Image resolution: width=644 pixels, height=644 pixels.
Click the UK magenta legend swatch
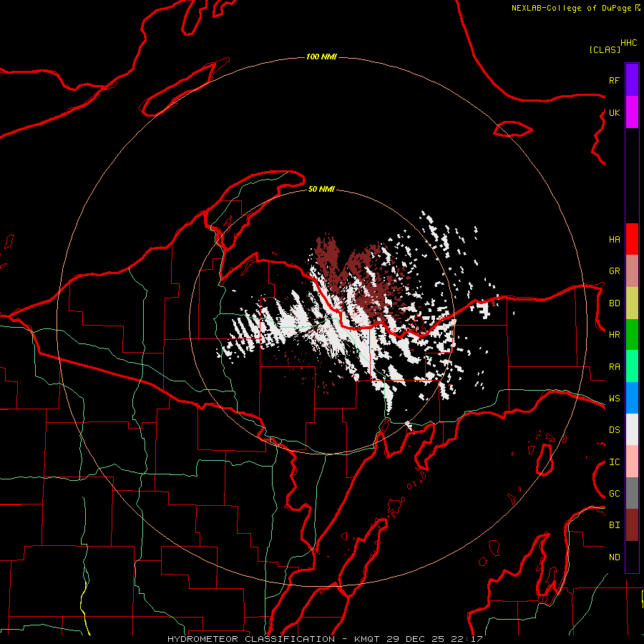632,112
